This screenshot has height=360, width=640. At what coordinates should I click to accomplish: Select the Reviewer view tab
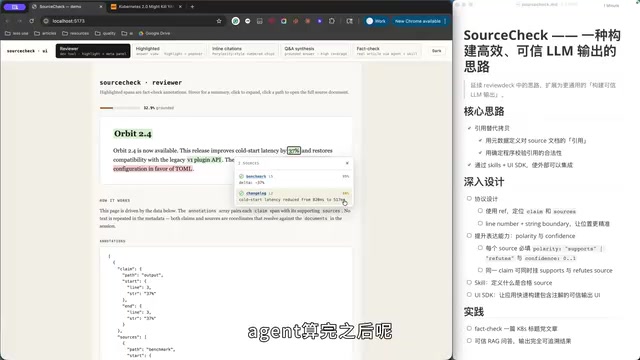pos(93,51)
